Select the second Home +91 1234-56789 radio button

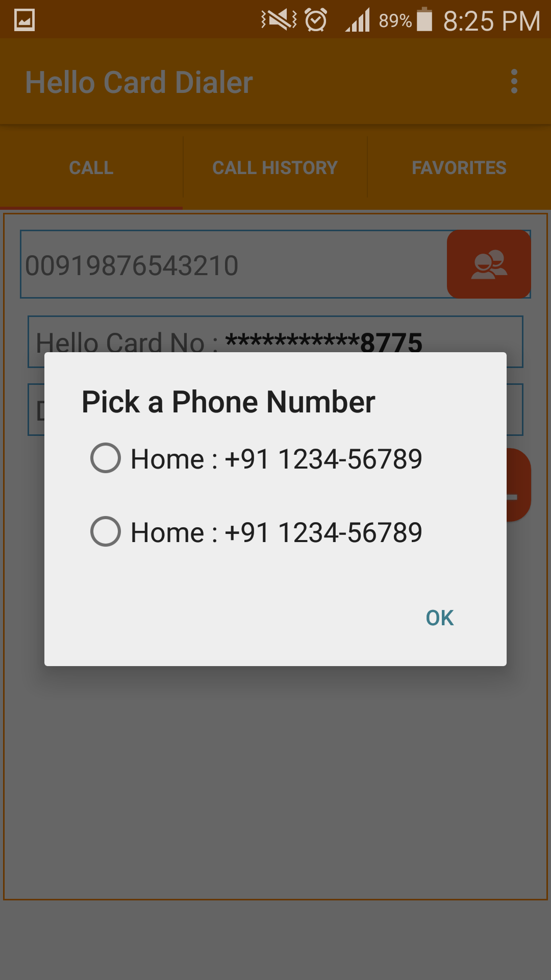point(106,531)
